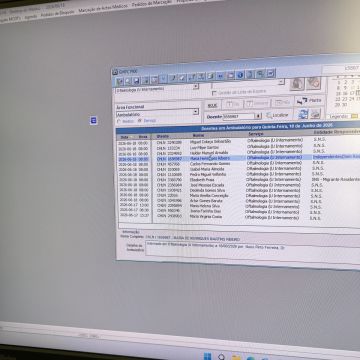Select day 30 in the calendar
This screenshot has width=360, height=360.
point(344,104)
